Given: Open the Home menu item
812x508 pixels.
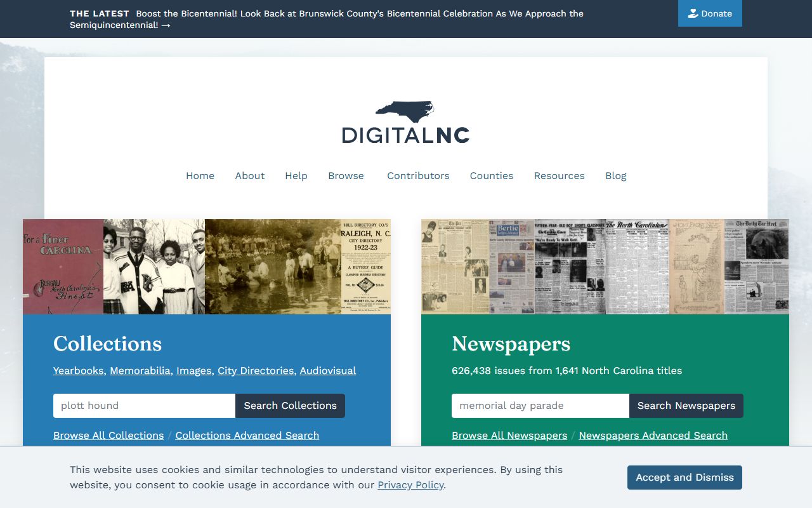Looking at the screenshot, I should [x=200, y=176].
